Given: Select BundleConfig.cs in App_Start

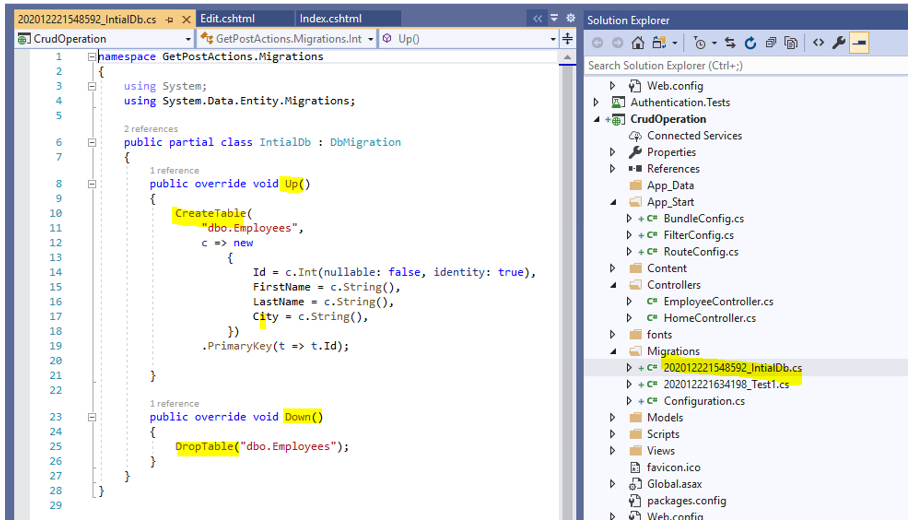Looking at the screenshot, I should (x=704, y=219).
